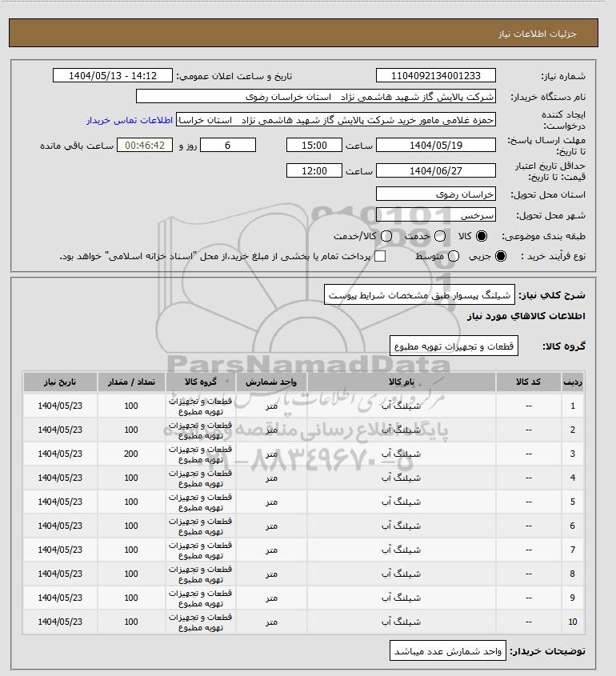
Task: Click the تاریخ نیاز column header
Action: pyautogui.click(x=60, y=382)
